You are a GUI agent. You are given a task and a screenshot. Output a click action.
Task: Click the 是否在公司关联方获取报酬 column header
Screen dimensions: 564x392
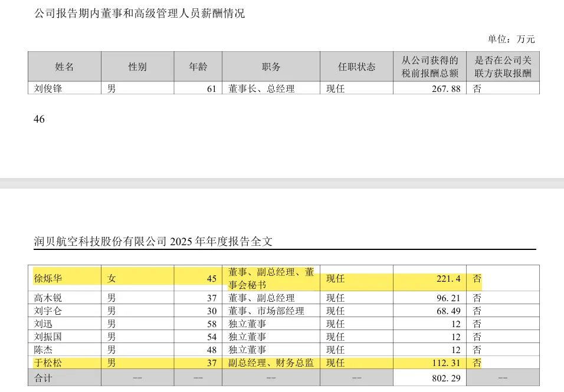503,67
